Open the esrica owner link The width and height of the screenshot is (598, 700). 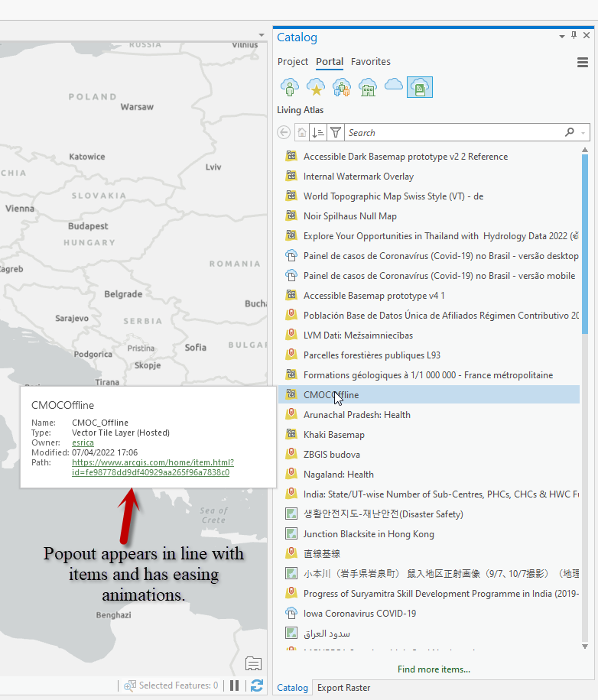tap(83, 443)
